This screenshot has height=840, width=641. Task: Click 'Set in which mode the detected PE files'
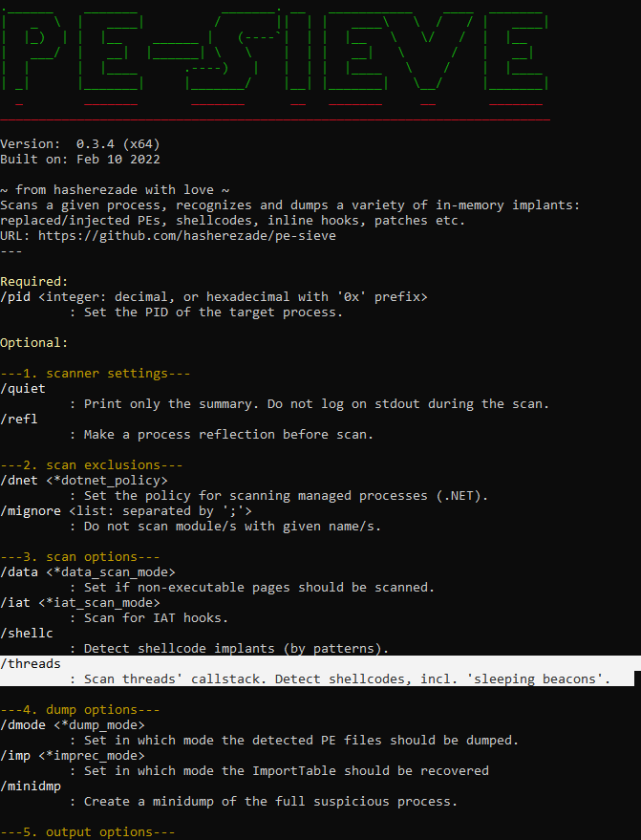[x=301, y=740]
